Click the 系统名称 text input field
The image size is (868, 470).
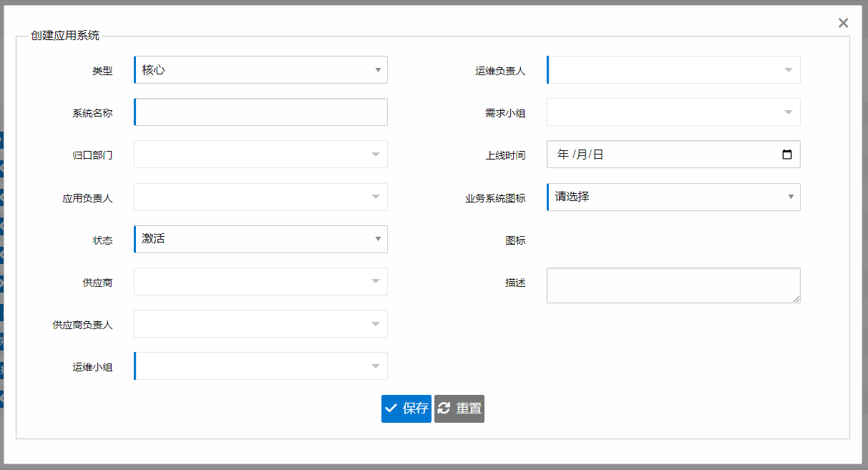coord(260,112)
